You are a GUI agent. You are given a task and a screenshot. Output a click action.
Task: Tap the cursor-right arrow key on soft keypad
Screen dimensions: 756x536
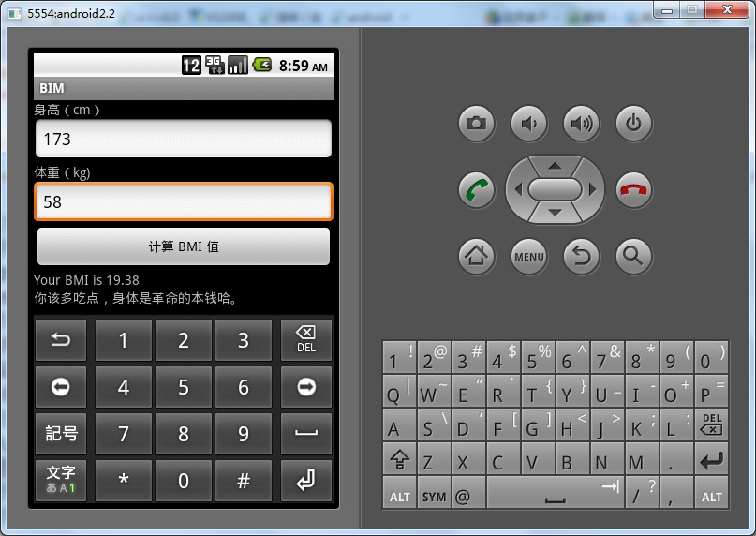(306, 387)
